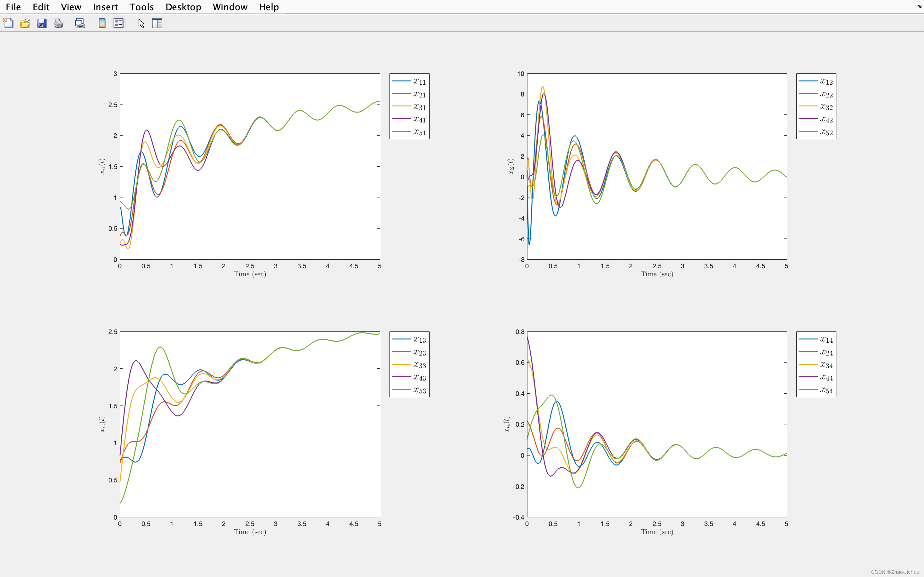Select the x43 entry in the bottom-left legend
Image resolution: width=924 pixels, height=577 pixels.
click(419, 377)
